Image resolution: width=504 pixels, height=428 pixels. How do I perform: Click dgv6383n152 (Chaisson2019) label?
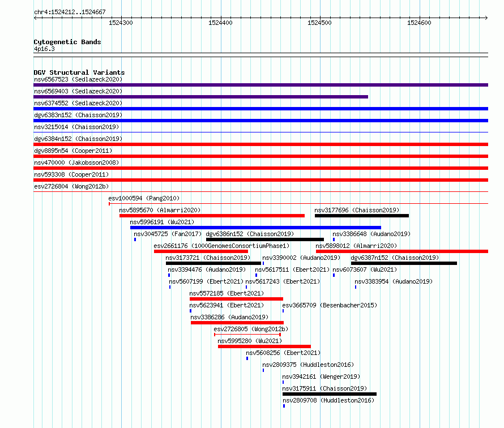click(78, 115)
